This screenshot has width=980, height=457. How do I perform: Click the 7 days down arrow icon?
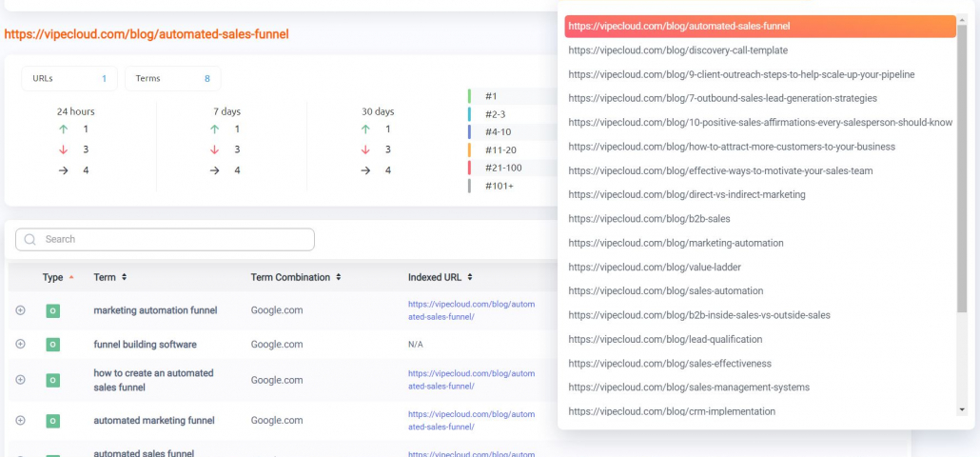coord(214,150)
